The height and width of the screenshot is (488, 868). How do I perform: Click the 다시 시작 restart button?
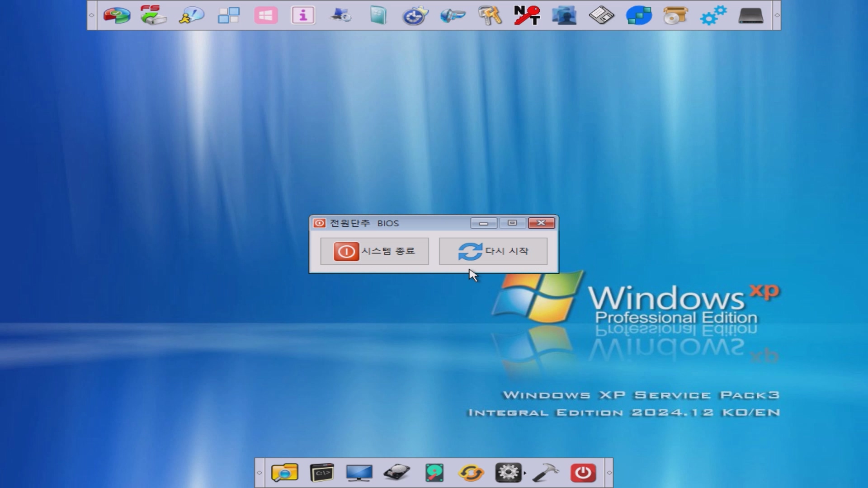(493, 251)
